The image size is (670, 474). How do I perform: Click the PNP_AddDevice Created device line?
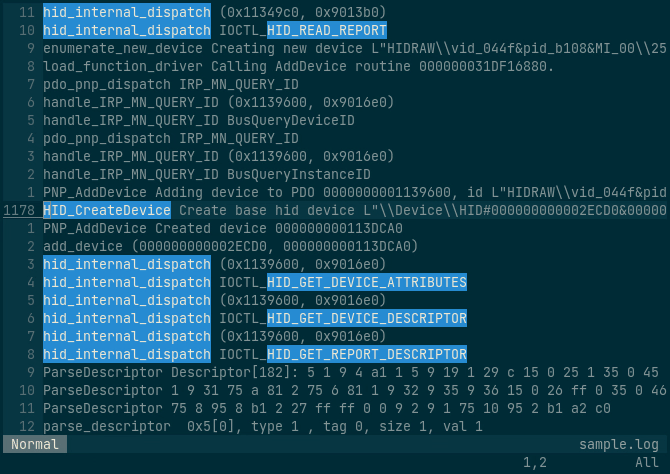pyautogui.click(x=223, y=228)
